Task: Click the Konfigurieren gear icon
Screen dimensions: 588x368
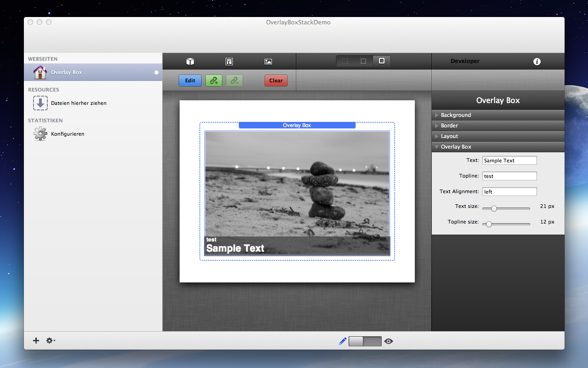Action: tap(40, 134)
